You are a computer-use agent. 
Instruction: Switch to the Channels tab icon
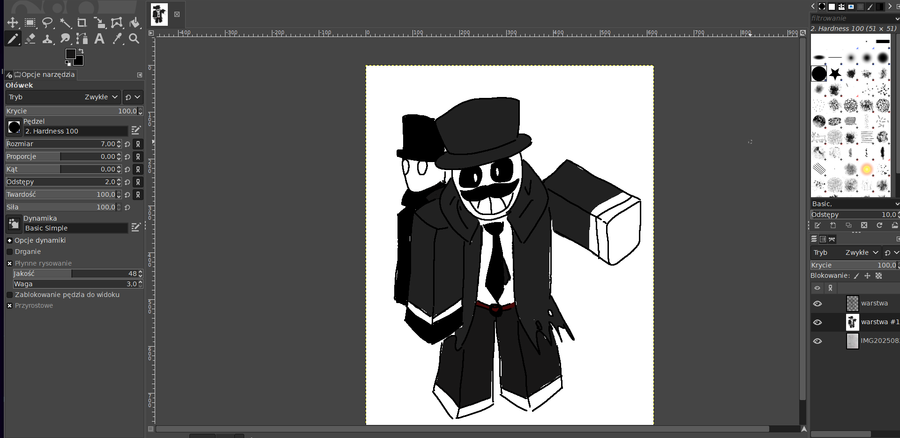click(x=823, y=239)
